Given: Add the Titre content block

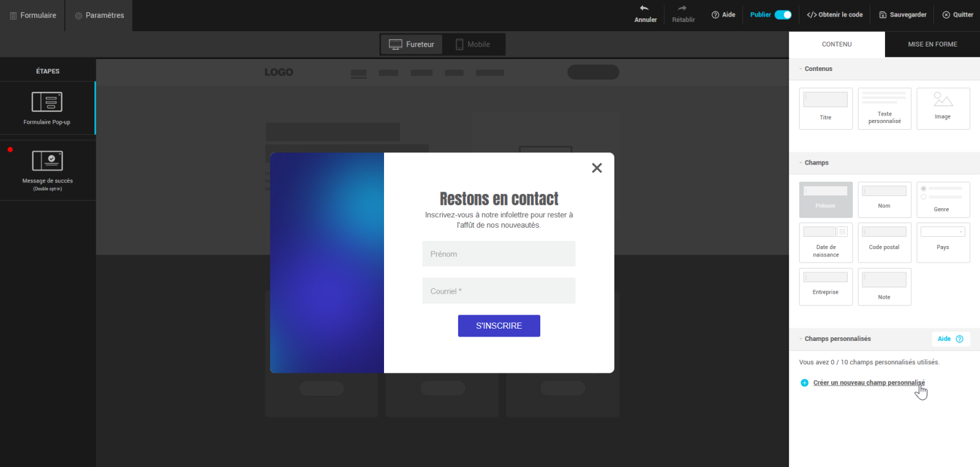Looking at the screenshot, I should [825, 108].
